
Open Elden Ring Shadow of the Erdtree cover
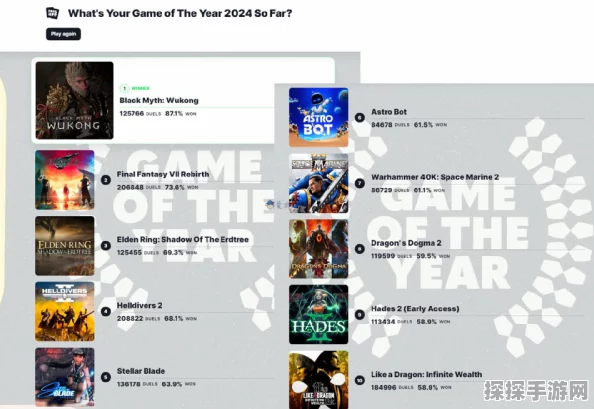tap(65, 246)
